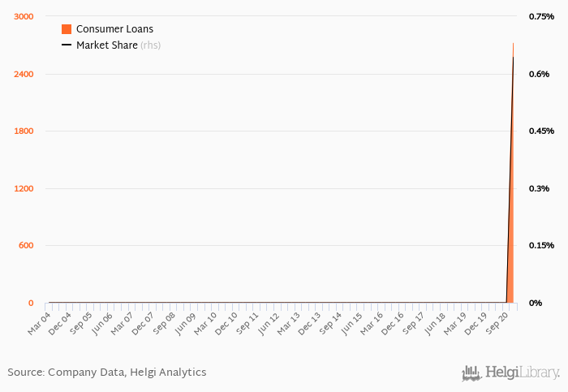568x392 pixels.
Task: Click the 0.75% right-axis value
Action: 541,17
